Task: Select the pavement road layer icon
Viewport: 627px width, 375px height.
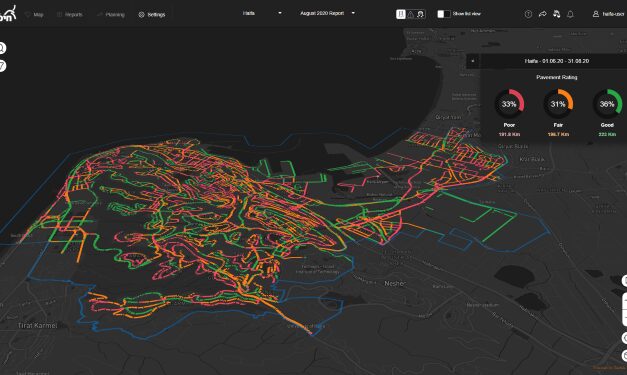Action: pyautogui.click(x=401, y=14)
